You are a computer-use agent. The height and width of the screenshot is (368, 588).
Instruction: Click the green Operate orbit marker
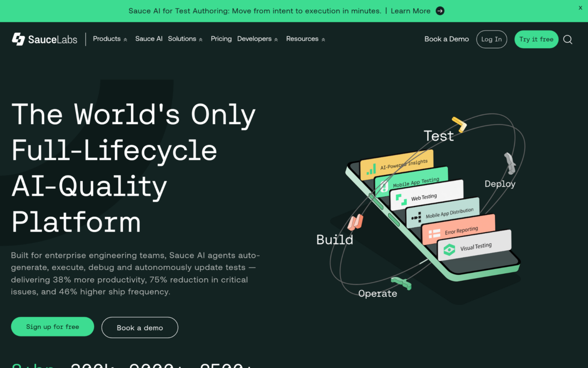click(400, 283)
